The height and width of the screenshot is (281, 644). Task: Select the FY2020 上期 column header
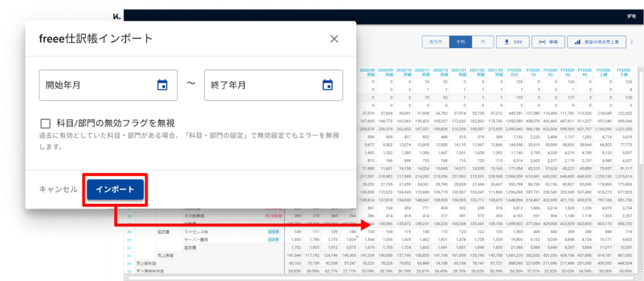pos(603,72)
